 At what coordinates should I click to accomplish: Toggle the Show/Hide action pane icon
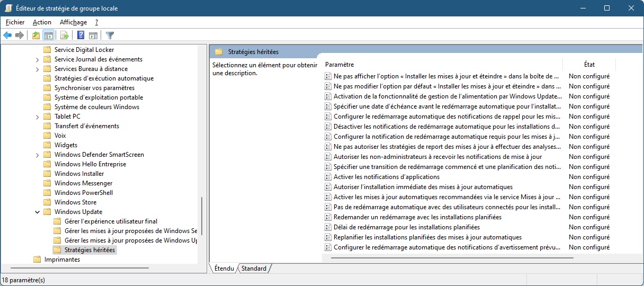coord(93,35)
